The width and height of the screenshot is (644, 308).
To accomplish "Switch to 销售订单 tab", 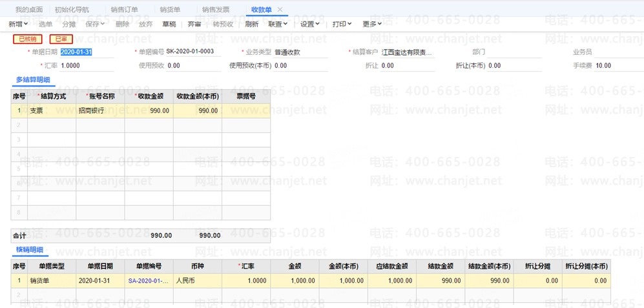I will [124, 10].
